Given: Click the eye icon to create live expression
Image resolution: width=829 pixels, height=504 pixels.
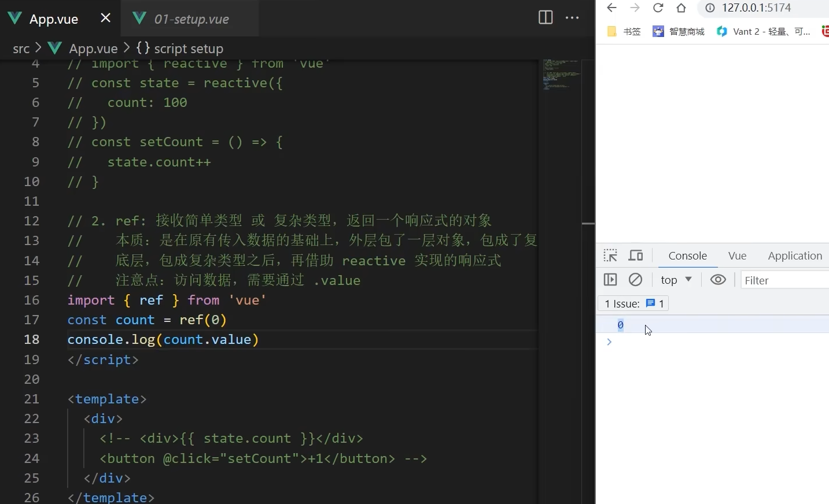Looking at the screenshot, I should (717, 280).
